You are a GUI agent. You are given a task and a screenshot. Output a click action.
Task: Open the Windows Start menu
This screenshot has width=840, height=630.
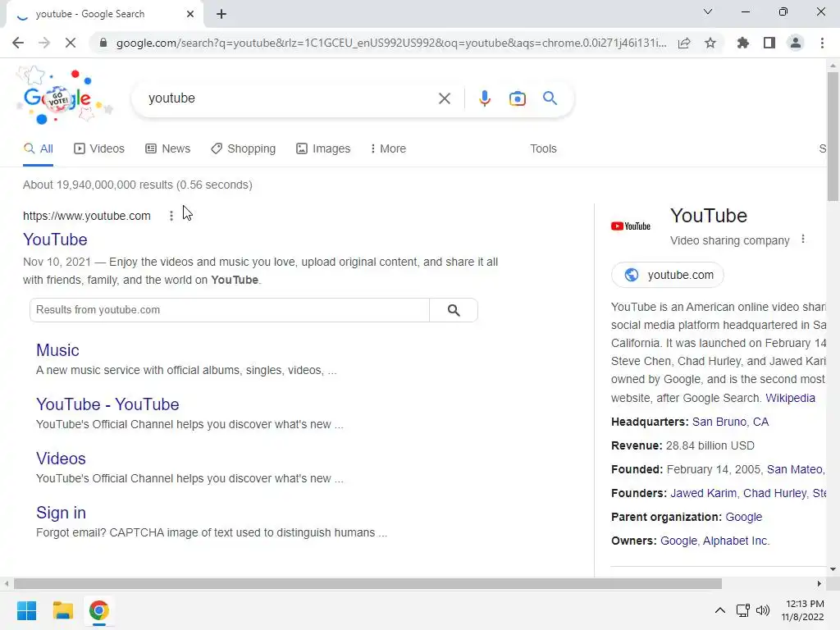26,610
